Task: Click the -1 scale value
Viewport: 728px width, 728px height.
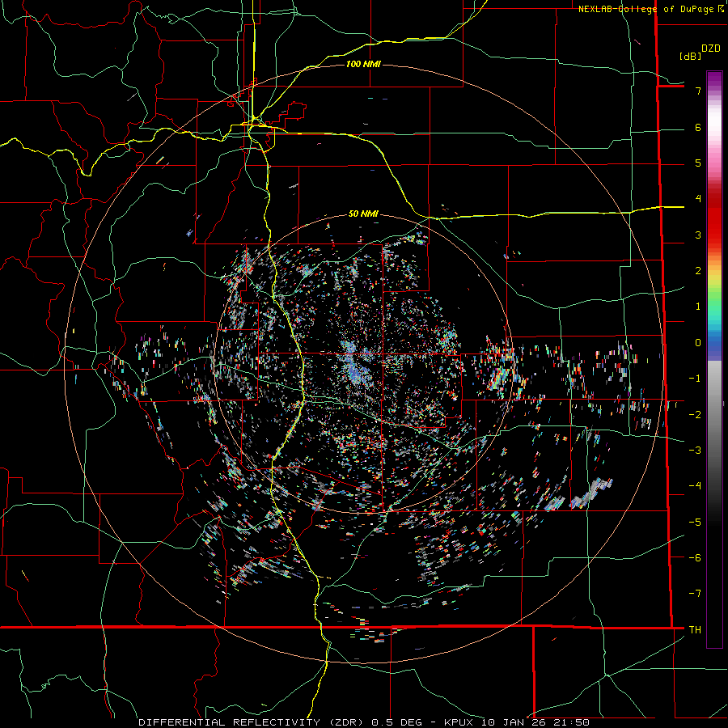Action: coord(695,379)
